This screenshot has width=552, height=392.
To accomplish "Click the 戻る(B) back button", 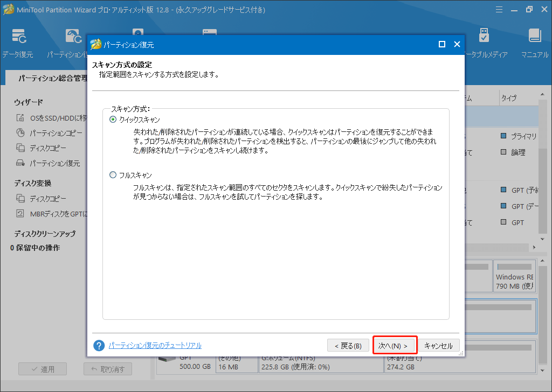I will (x=348, y=346).
